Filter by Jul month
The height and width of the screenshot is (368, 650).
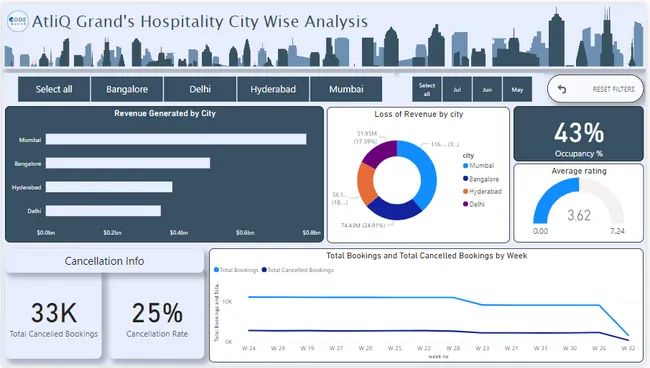[457, 89]
